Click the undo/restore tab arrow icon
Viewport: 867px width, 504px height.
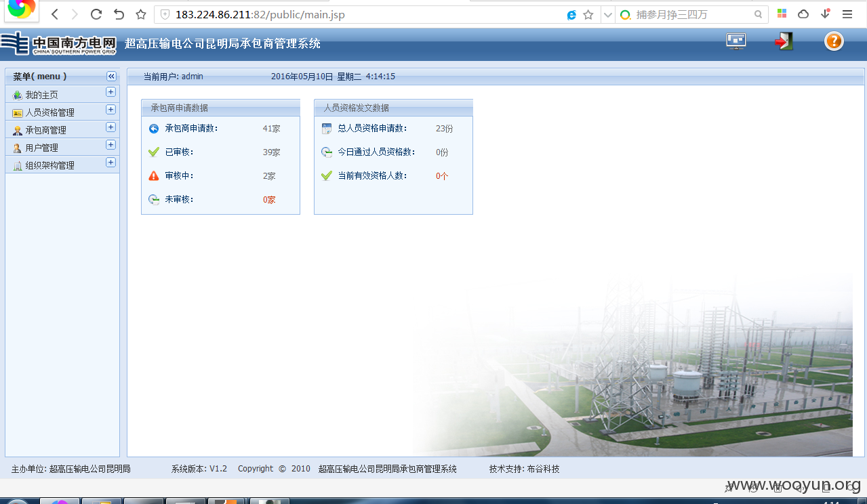119,14
